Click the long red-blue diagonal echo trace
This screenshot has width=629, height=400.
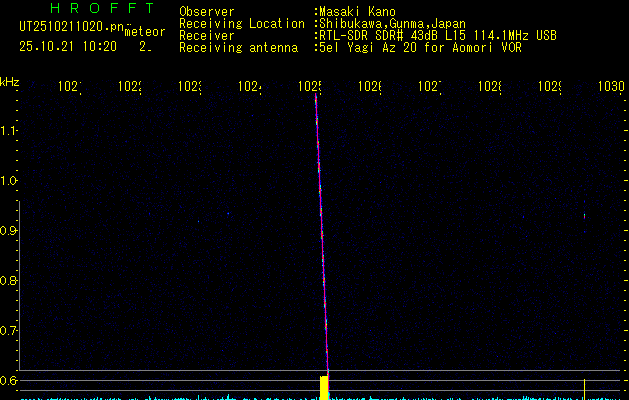click(322, 230)
